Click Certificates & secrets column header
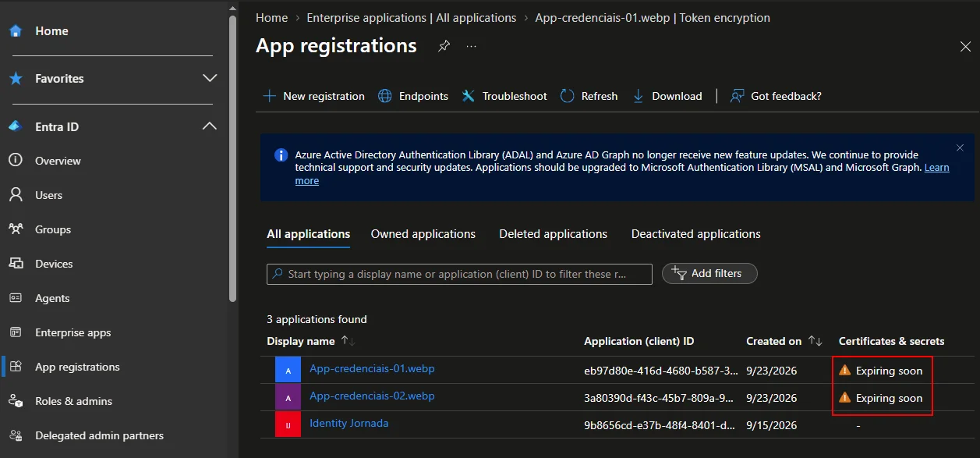 (891, 341)
